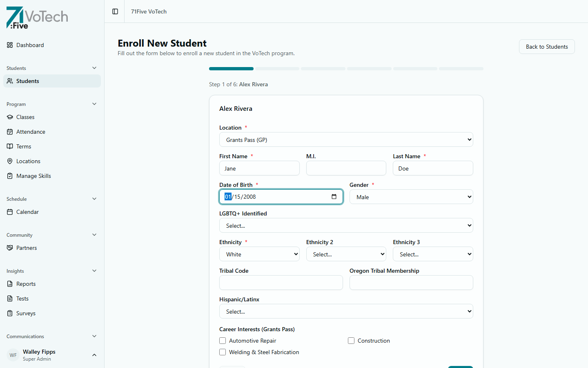588x368 pixels.
Task: Click the second step progress bar segment
Action: tap(277, 69)
